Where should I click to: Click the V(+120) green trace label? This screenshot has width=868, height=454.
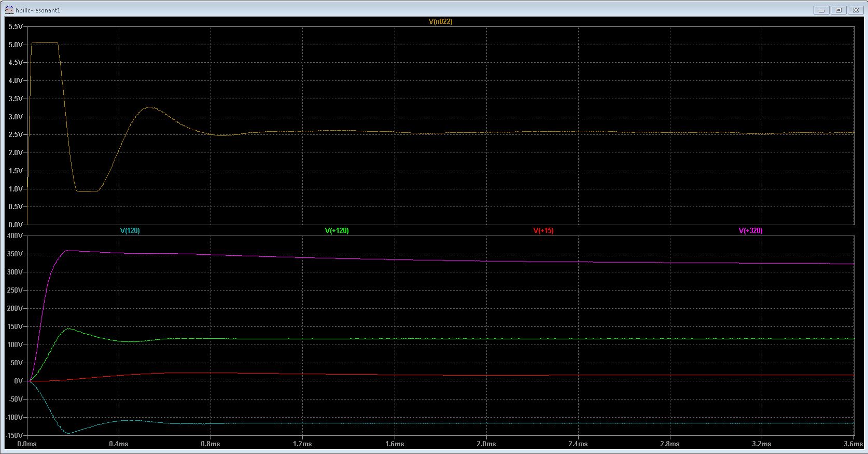coord(337,230)
